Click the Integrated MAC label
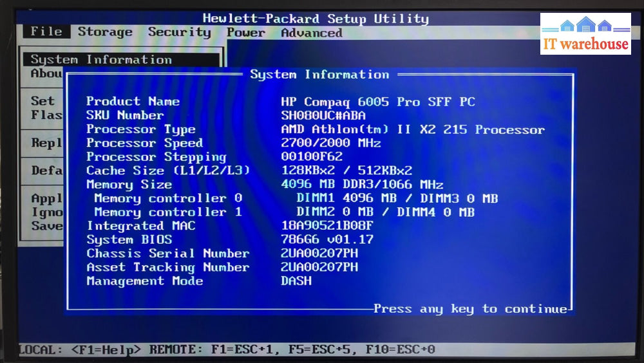 pos(141,226)
